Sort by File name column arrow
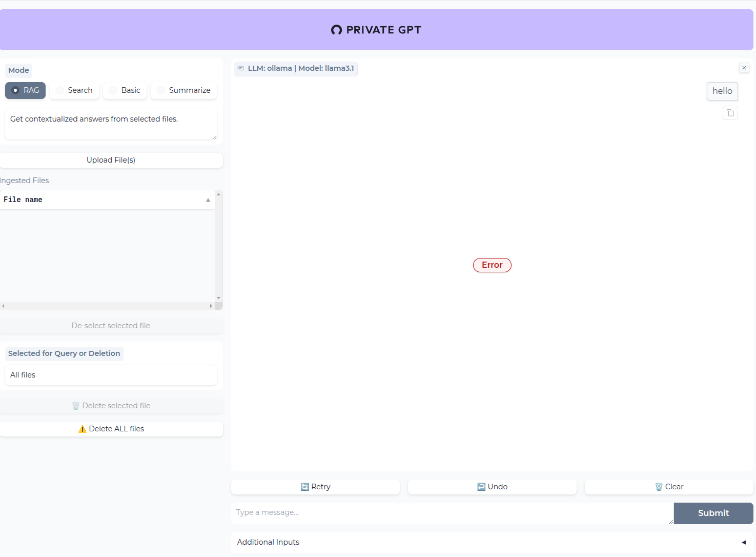 pos(208,200)
